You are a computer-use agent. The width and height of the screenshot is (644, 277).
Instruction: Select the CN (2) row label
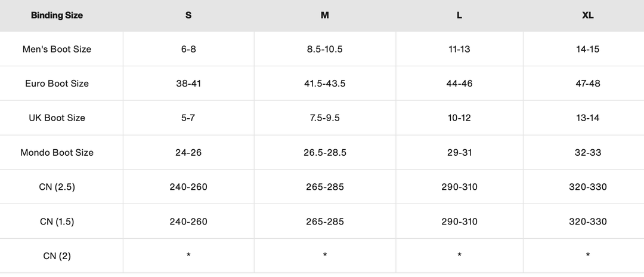coord(57,256)
